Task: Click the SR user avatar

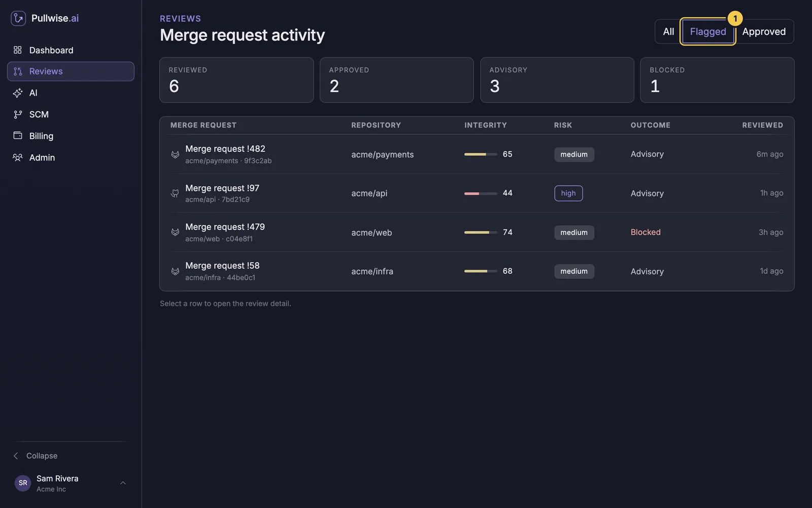Action: (x=23, y=483)
